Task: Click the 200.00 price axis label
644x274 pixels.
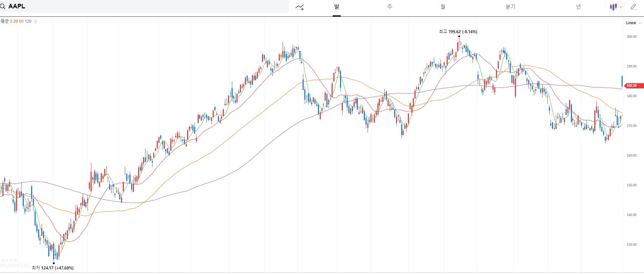Action: pos(632,37)
